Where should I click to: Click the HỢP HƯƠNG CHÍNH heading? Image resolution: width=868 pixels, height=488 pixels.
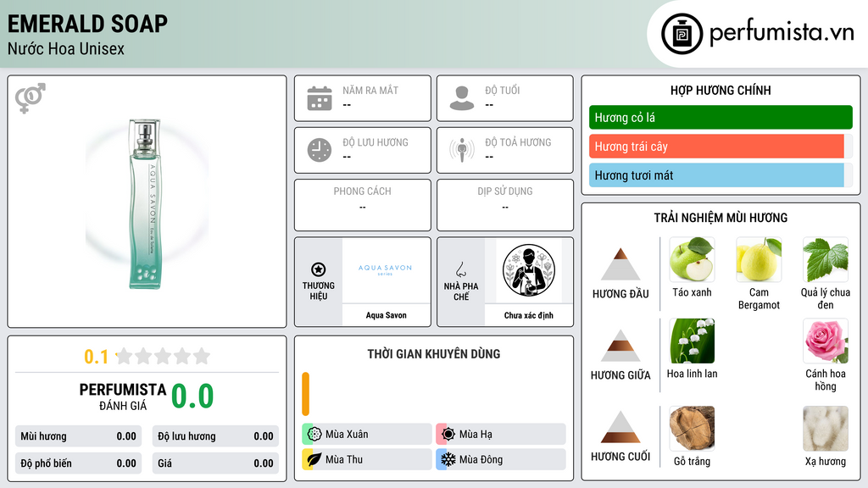[721, 90]
